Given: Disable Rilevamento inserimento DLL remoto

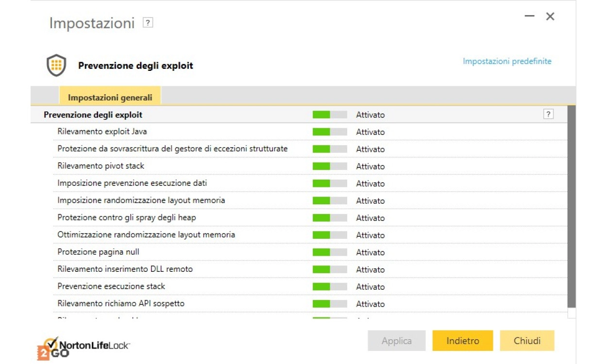Looking at the screenshot, I should 330,269.
